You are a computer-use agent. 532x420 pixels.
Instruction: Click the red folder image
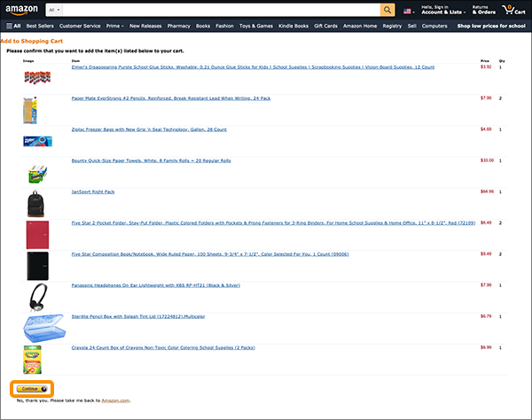37,235
